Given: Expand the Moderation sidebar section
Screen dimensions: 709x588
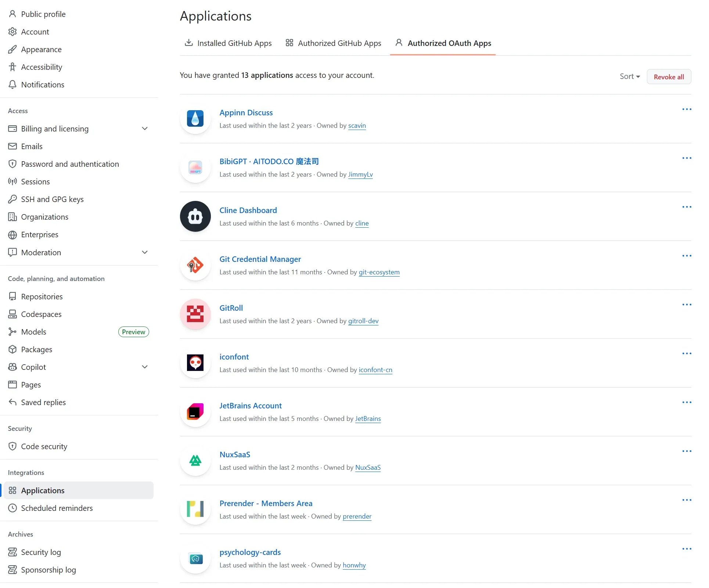Looking at the screenshot, I should [x=145, y=252].
